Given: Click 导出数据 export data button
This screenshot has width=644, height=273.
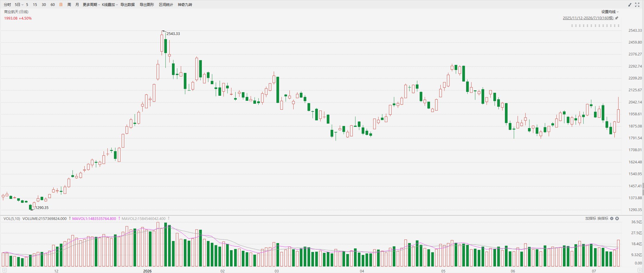Looking at the screenshot, I should 128,5.
